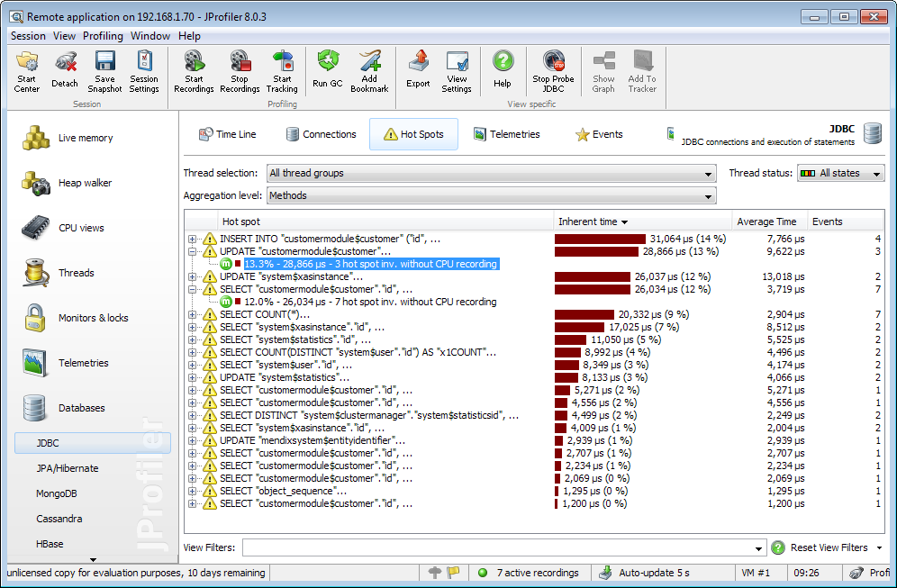
Task: Select MongoDB probe
Action: [57, 493]
